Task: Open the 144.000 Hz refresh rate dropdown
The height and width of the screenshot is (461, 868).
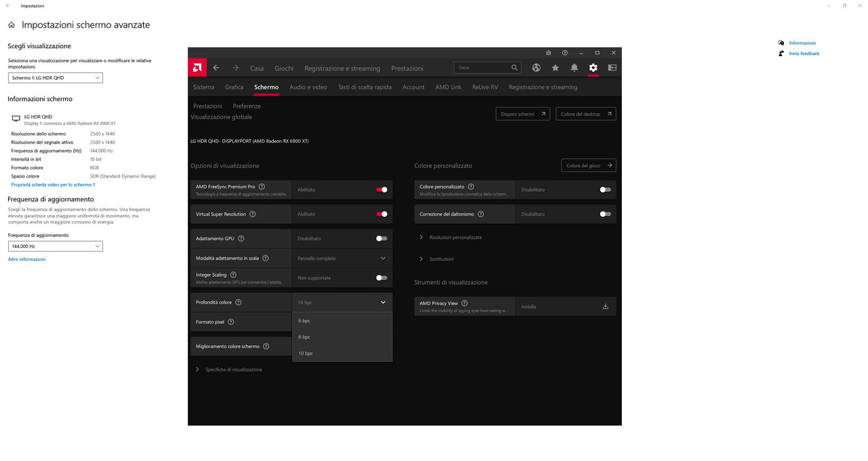Action: pos(56,246)
